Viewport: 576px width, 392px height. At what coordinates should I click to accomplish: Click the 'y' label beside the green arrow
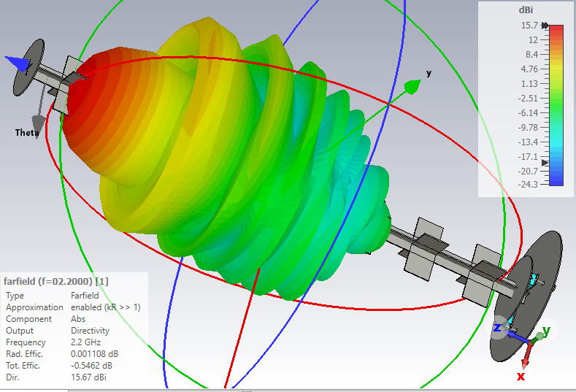click(x=429, y=73)
